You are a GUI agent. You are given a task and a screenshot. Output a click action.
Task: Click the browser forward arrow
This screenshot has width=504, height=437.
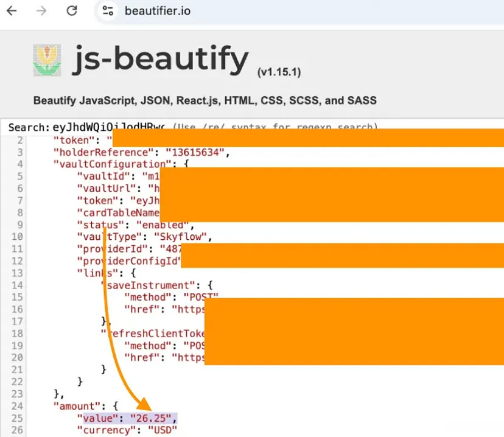click(41, 11)
